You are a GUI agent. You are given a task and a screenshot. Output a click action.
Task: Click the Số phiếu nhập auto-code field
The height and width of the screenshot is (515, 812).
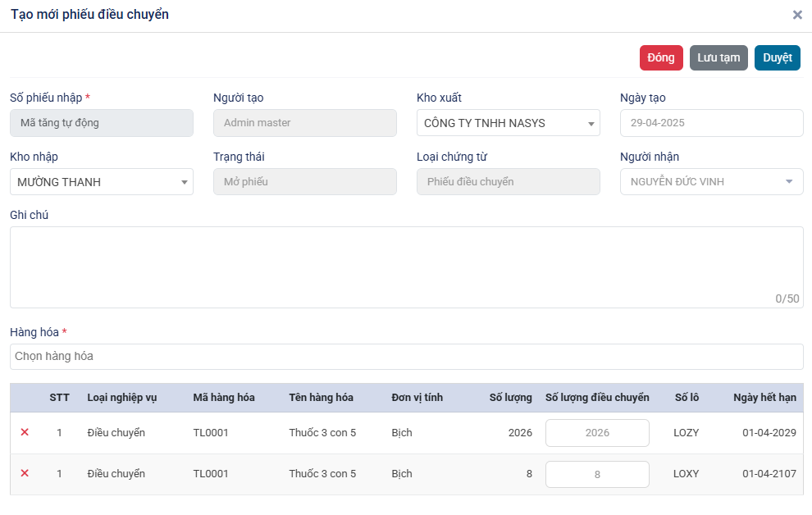pyautogui.click(x=102, y=123)
